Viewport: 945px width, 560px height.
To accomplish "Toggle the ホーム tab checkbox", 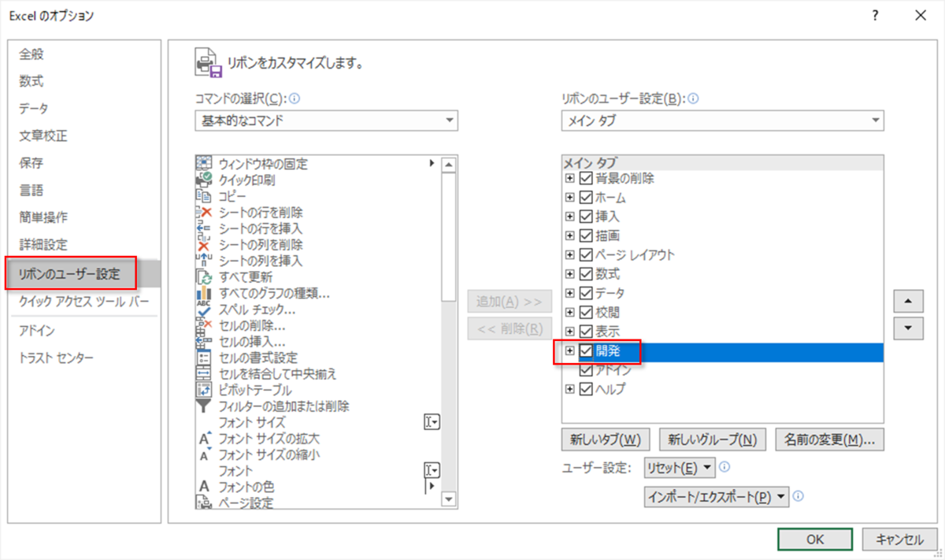I will click(586, 197).
